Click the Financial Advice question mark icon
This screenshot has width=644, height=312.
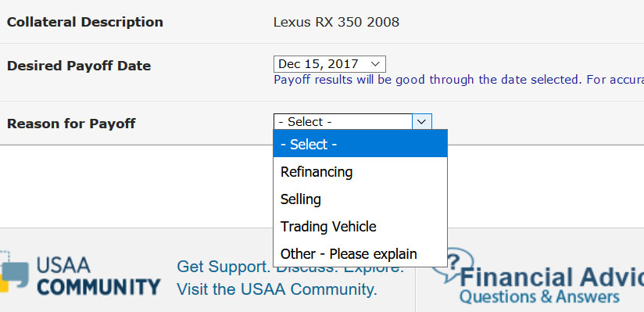tap(453, 265)
